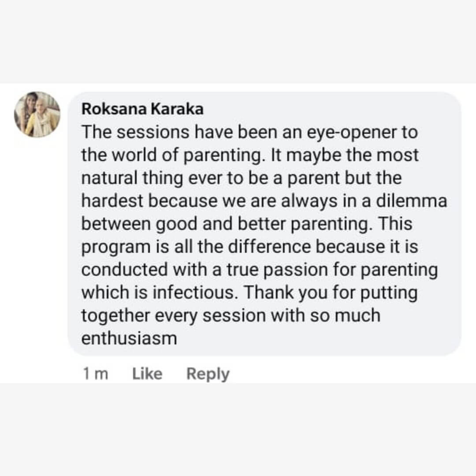Like Roksana Karaka's comment
Image resolution: width=476 pixels, height=476 pixels.
click(x=147, y=374)
